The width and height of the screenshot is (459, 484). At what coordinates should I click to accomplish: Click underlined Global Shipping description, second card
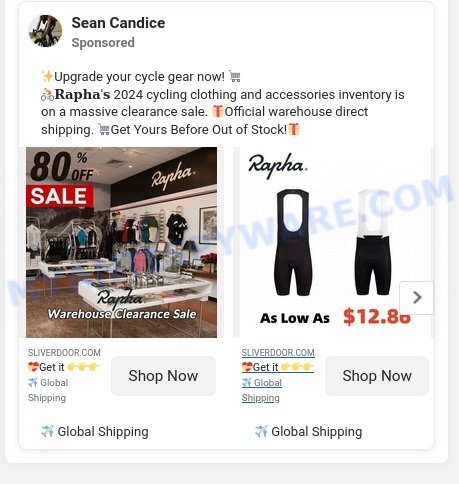pos(262,390)
